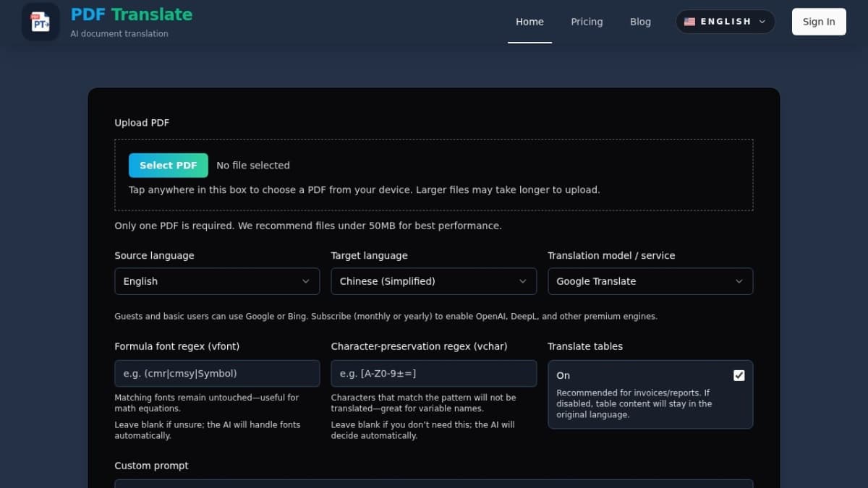Click the PDF Translate logo icon
Viewport: 868px width, 488px height.
(41, 22)
